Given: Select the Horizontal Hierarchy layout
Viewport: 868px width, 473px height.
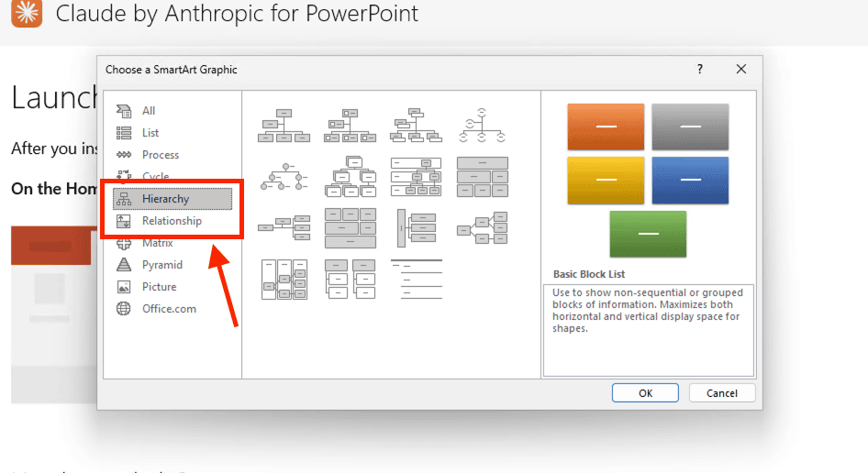Looking at the screenshot, I should coord(482,227).
